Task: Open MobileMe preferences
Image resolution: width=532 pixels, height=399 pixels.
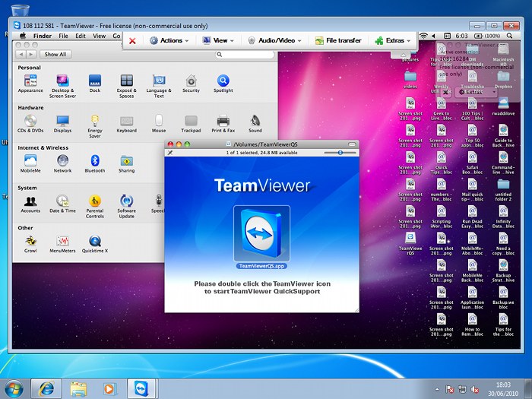Action: [30, 163]
